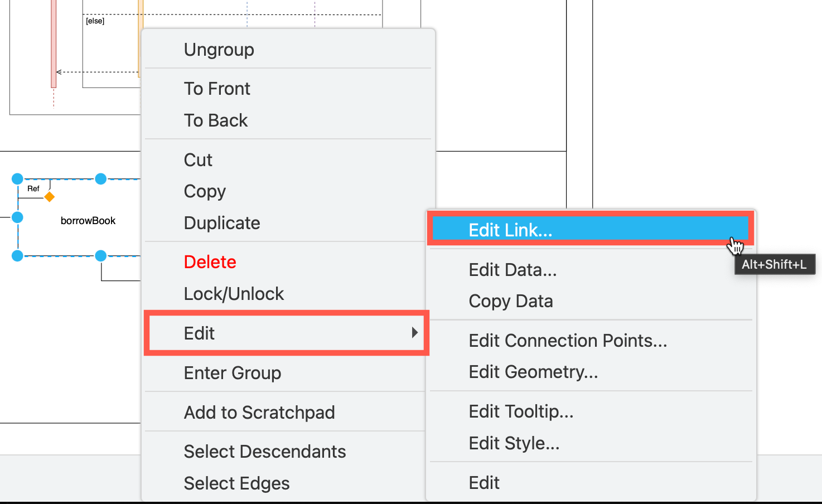The width and height of the screenshot is (822, 504).
Task: Bring the shape To Front
Action: tap(217, 88)
